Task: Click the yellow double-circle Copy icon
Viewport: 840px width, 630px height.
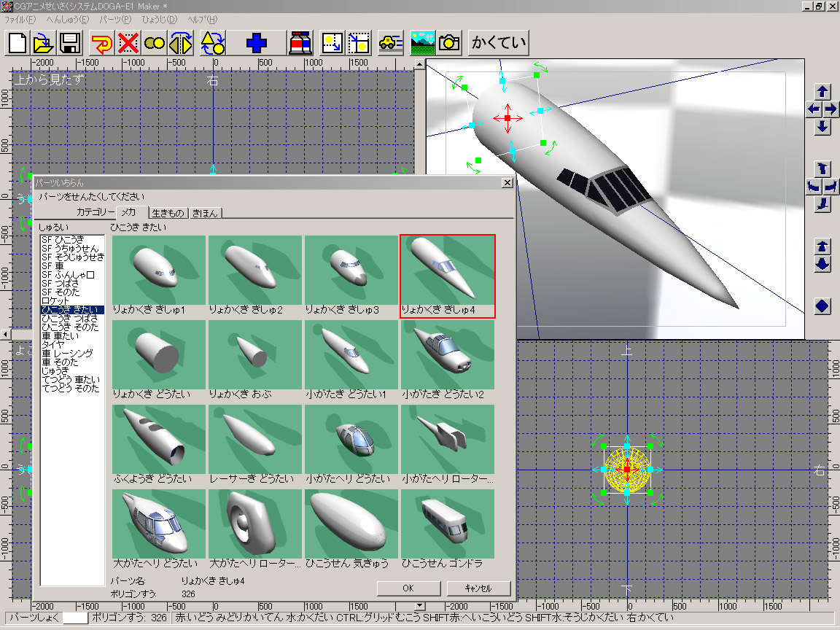Action: tap(155, 43)
